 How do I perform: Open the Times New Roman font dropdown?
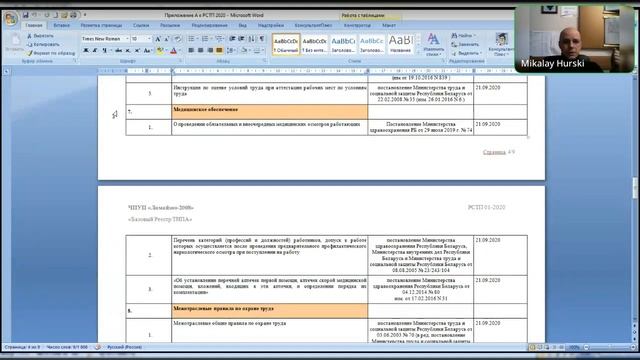coord(127,39)
